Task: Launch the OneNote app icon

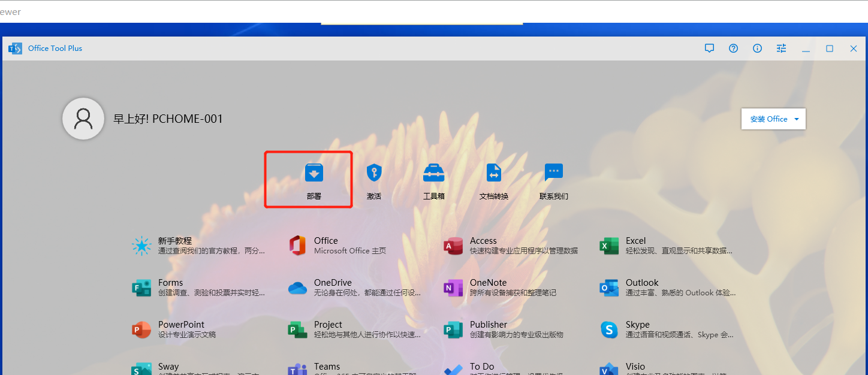Action: [x=453, y=288]
